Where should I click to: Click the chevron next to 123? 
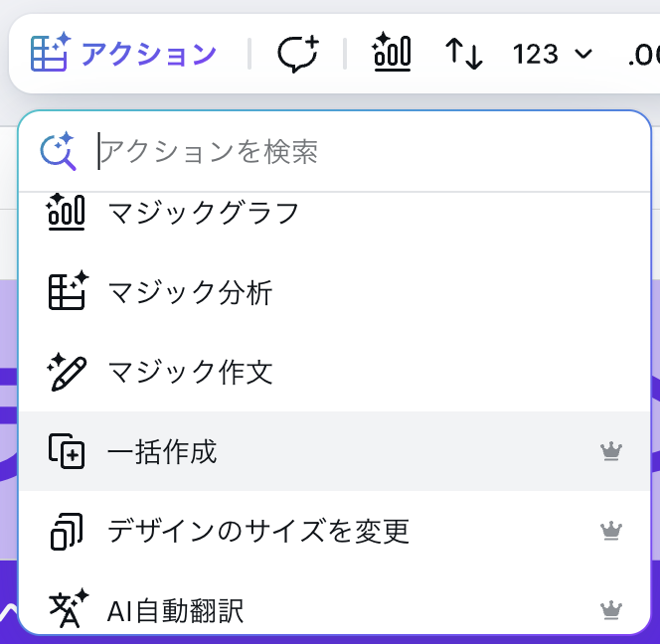click(583, 54)
